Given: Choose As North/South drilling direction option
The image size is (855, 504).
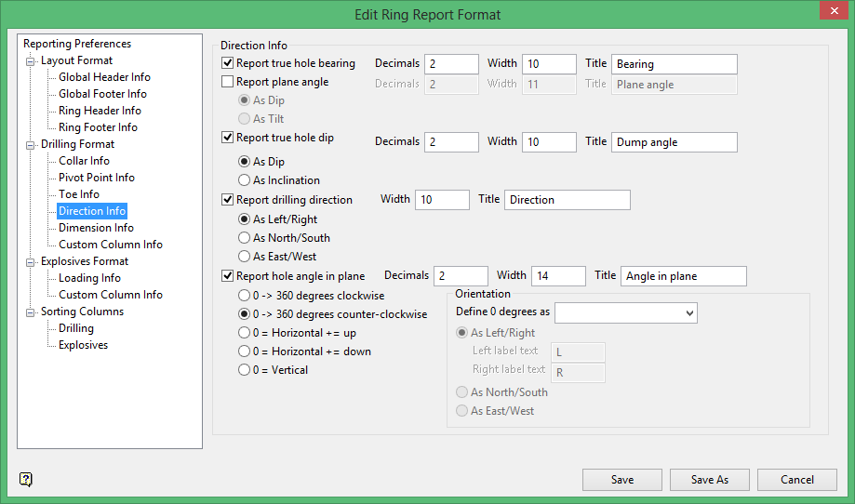Looking at the screenshot, I should pos(245,238).
